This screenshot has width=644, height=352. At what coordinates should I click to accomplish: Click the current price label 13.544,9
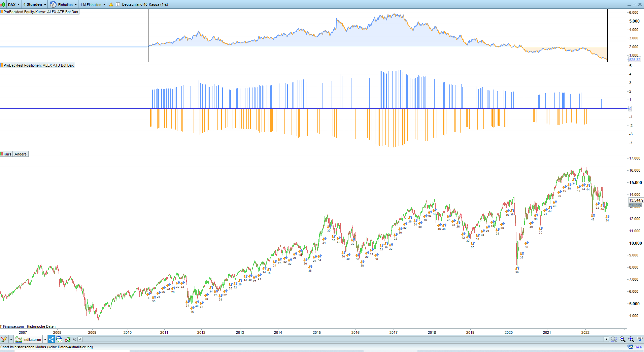[x=636, y=200]
